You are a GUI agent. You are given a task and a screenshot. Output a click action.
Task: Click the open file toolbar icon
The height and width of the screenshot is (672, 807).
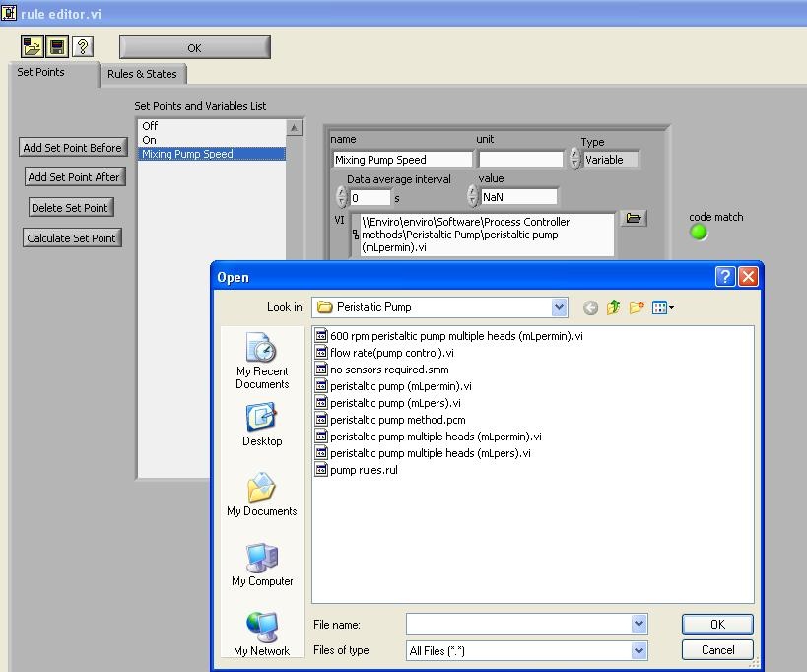click(x=32, y=47)
